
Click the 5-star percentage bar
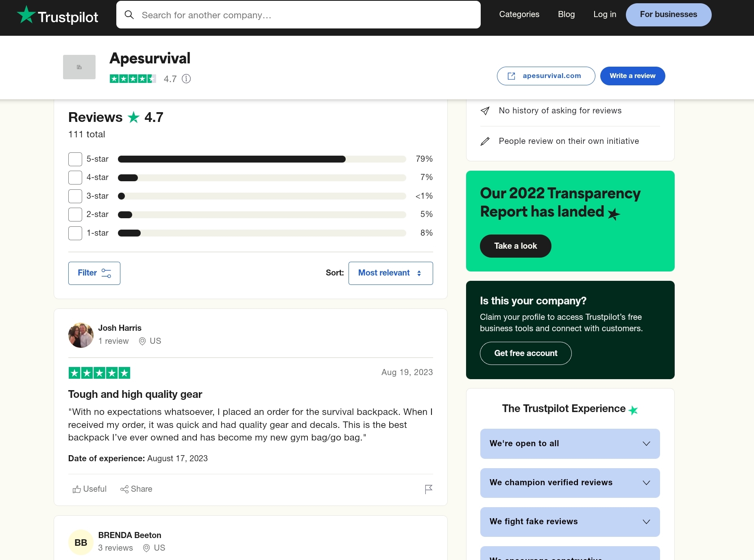(262, 159)
